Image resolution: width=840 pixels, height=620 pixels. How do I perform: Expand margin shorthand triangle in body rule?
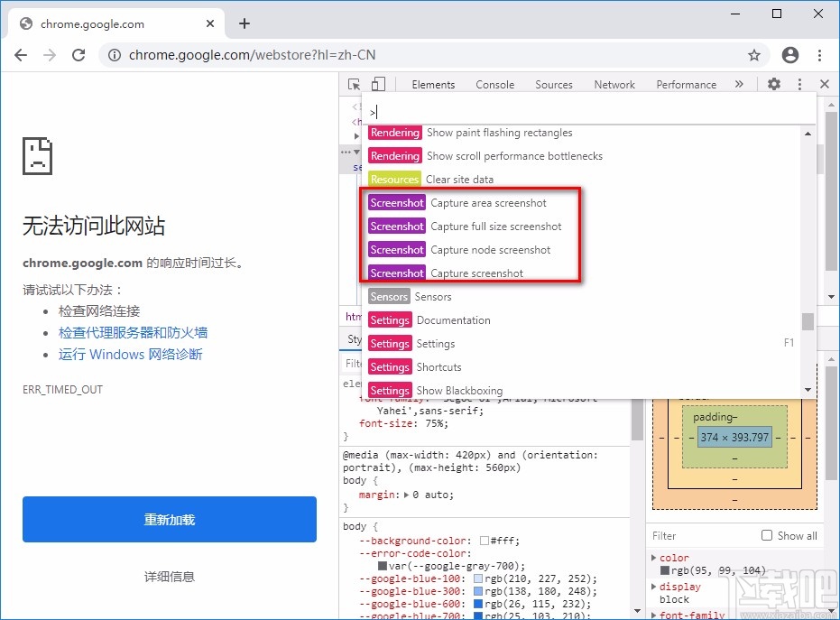[407, 495]
